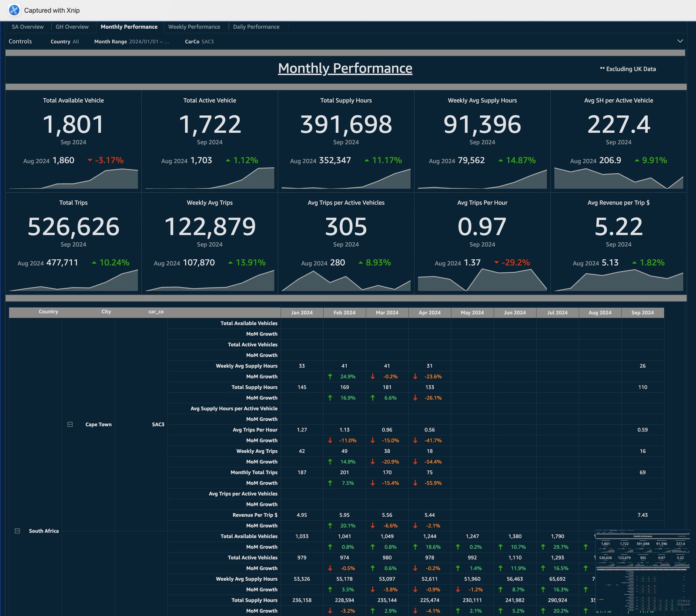Click the green up arrow next to 16.9%

point(330,398)
